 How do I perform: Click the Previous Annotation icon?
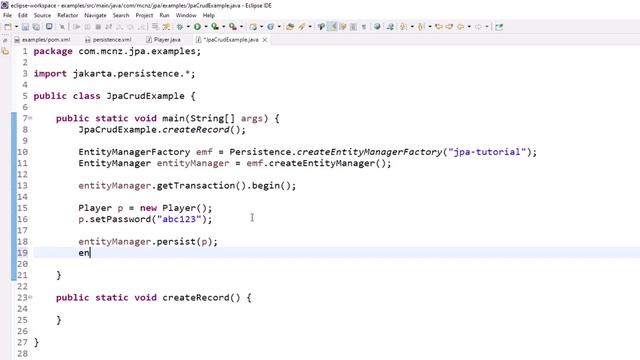[421, 27]
